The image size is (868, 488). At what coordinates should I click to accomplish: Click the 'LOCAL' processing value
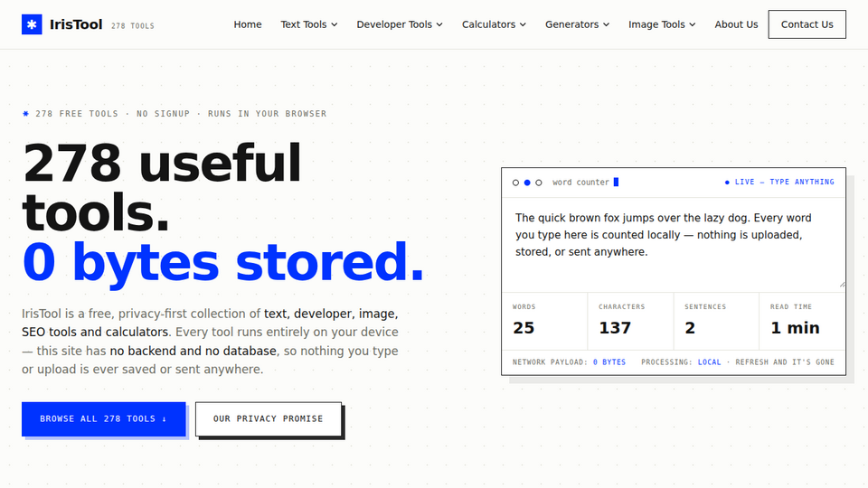point(709,361)
